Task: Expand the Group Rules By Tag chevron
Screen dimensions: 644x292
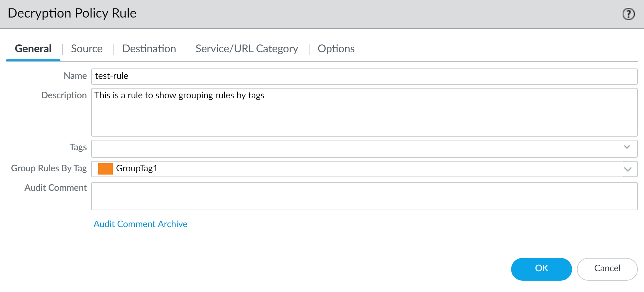Action: (x=628, y=169)
